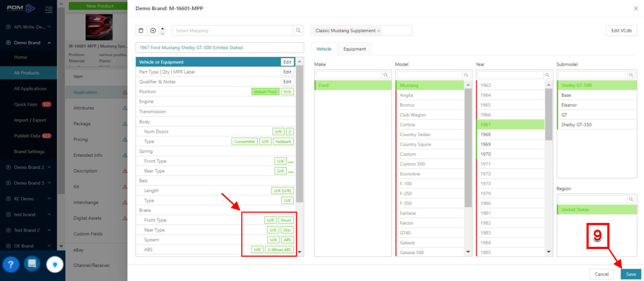This screenshot has width=644, height=281.
Task: Select the Bronco model
Action: pyautogui.click(x=430, y=105)
